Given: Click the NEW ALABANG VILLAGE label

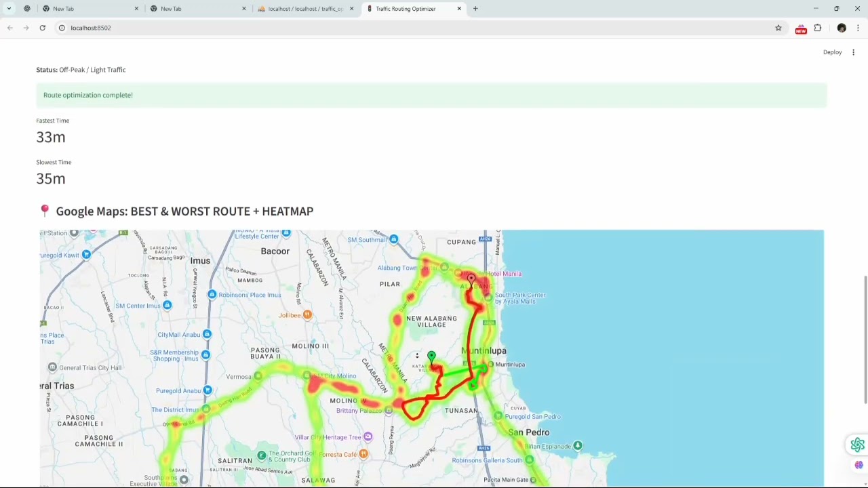Looking at the screenshot, I should (x=431, y=321).
